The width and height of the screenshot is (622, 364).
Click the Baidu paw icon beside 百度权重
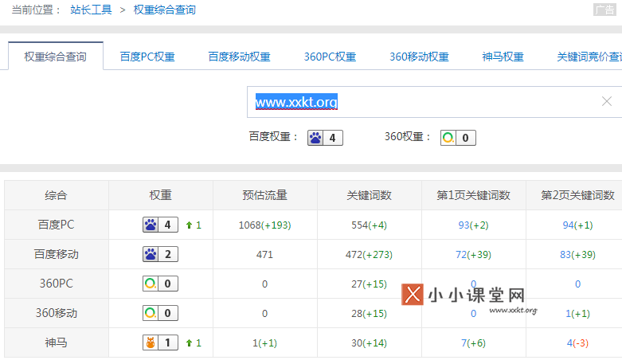(316, 138)
